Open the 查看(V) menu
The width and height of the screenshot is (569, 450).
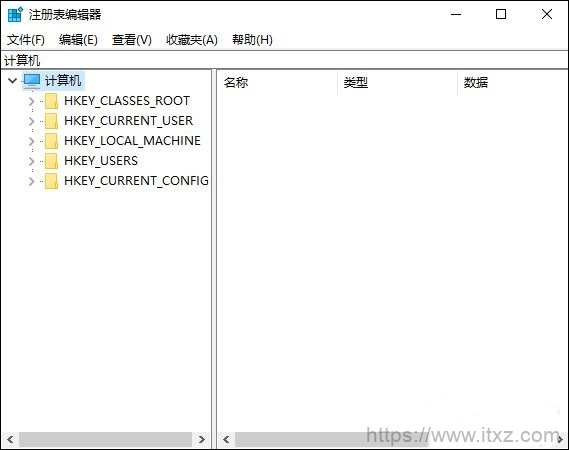coord(131,40)
